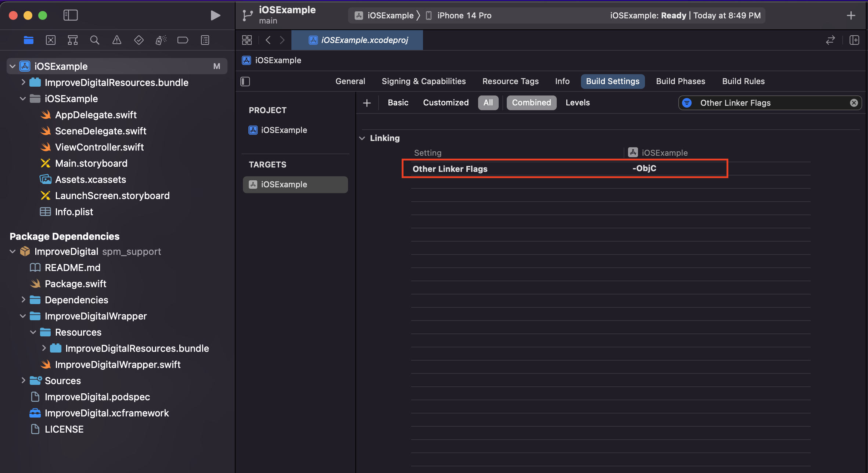868x473 pixels.
Task: Click the -ObjC value
Action: coord(644,169)
